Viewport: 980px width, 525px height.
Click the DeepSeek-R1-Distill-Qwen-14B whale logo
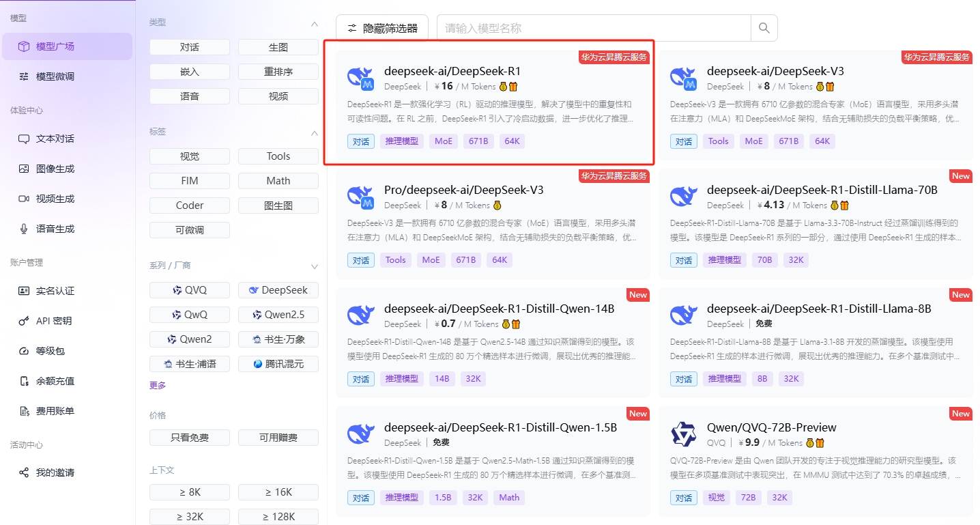[x=360, y=315]
